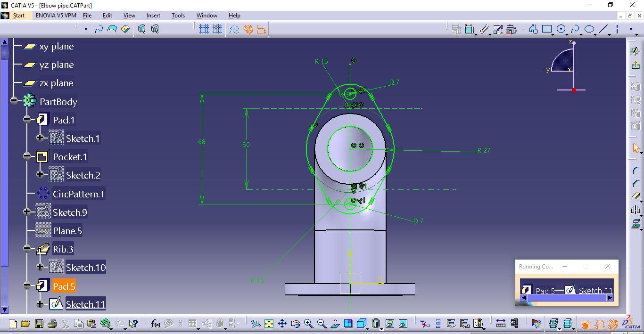The image size is (644, 334).
Task: Collapse the PartBody tree node
Action: click(14, 101)
